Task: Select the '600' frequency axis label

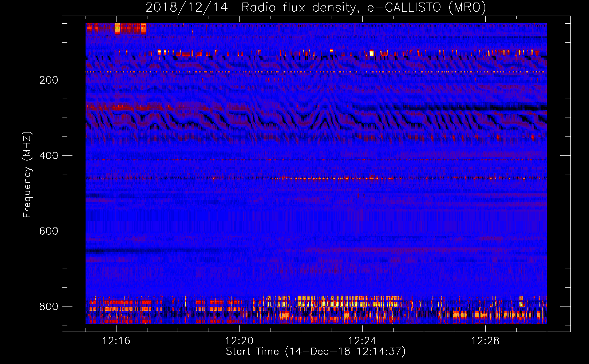Action: click(x=49, y=232)
